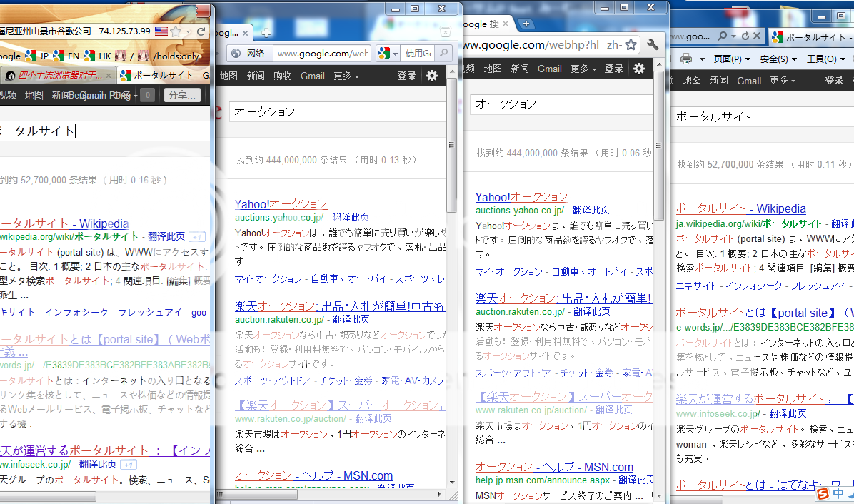Click 登录 sign-in in the Opera window

click(407, 76)
